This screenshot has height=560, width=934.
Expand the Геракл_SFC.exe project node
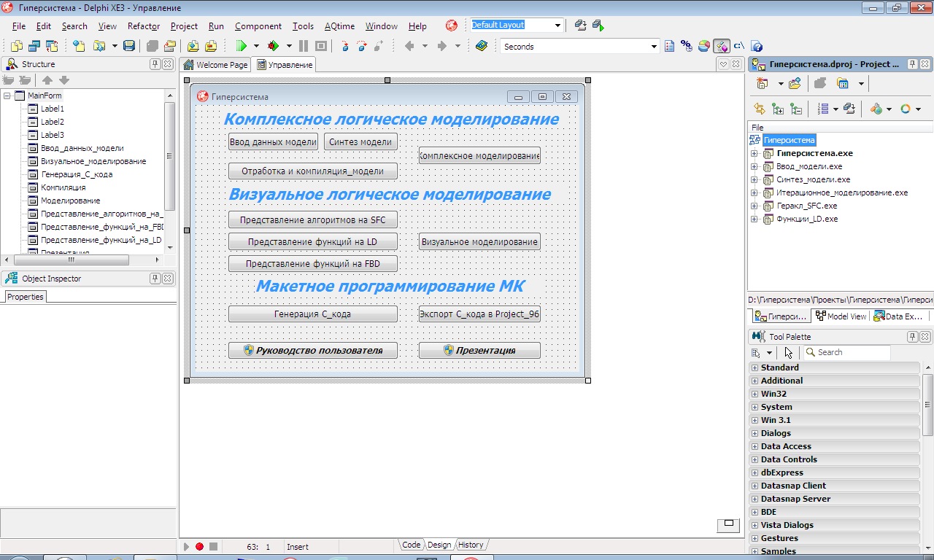(x=754, y=206)
